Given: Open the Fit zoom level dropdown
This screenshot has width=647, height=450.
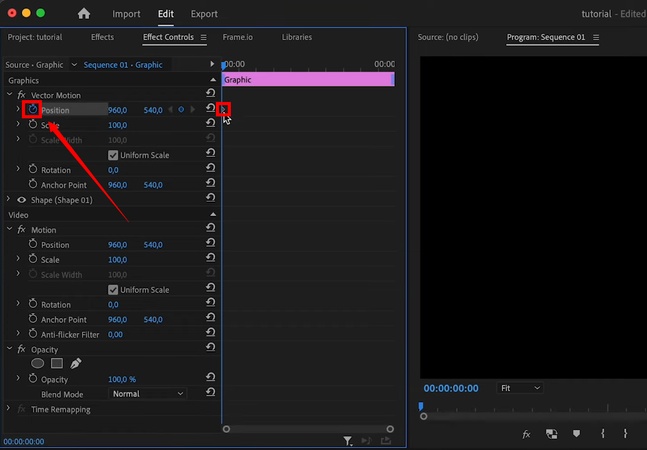Looking at the screenshot, I should (x=519, y=388).
